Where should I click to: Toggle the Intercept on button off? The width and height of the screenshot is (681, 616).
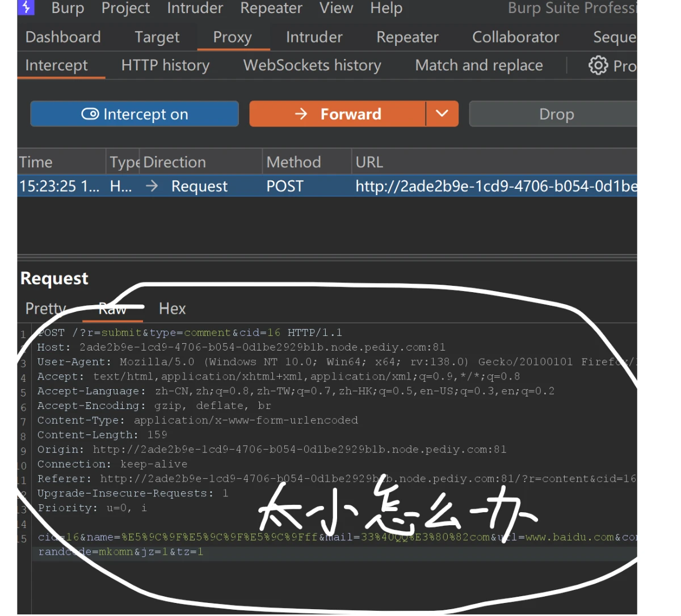click(x=134, y=114)
